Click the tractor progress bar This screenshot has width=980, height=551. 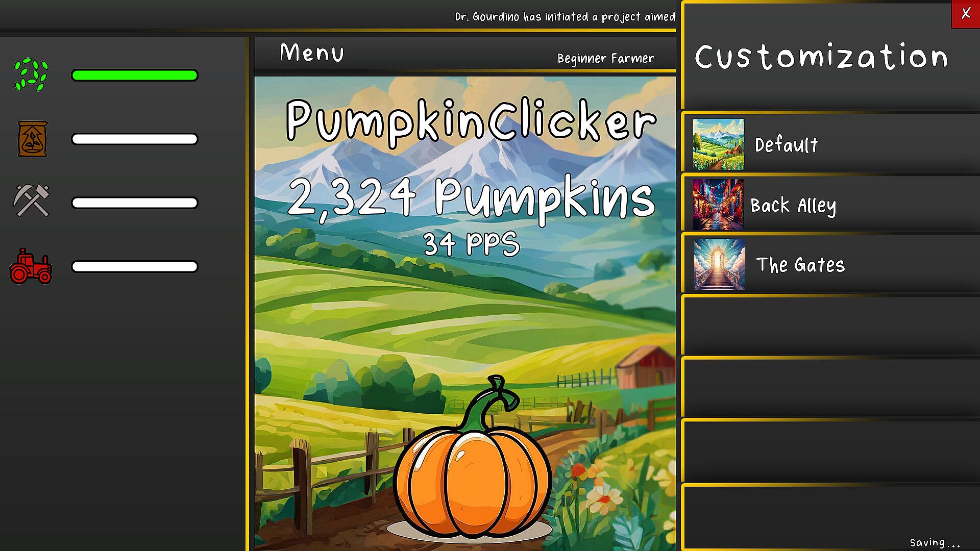(x=135, y=267)
